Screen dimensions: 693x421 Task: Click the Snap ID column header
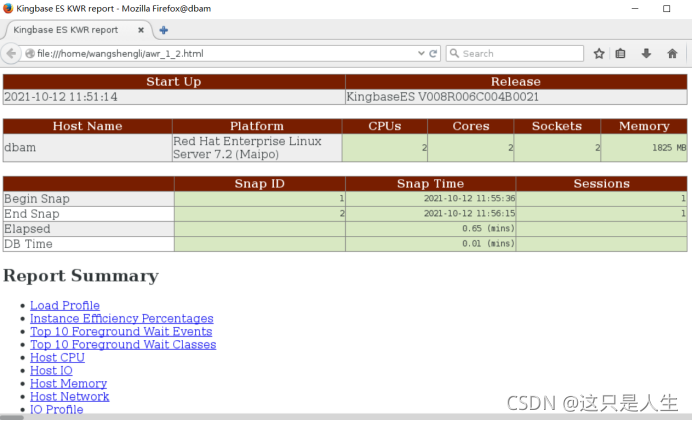[x=259, y=183]
